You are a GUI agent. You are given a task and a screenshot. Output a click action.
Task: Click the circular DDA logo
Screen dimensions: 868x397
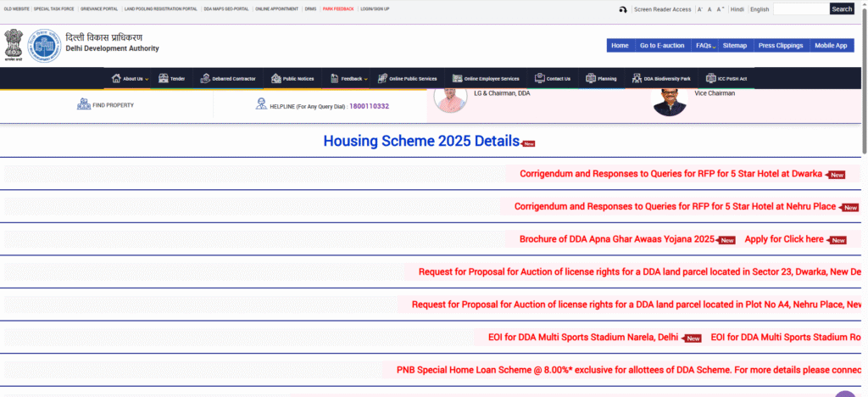tap(45, 46)
